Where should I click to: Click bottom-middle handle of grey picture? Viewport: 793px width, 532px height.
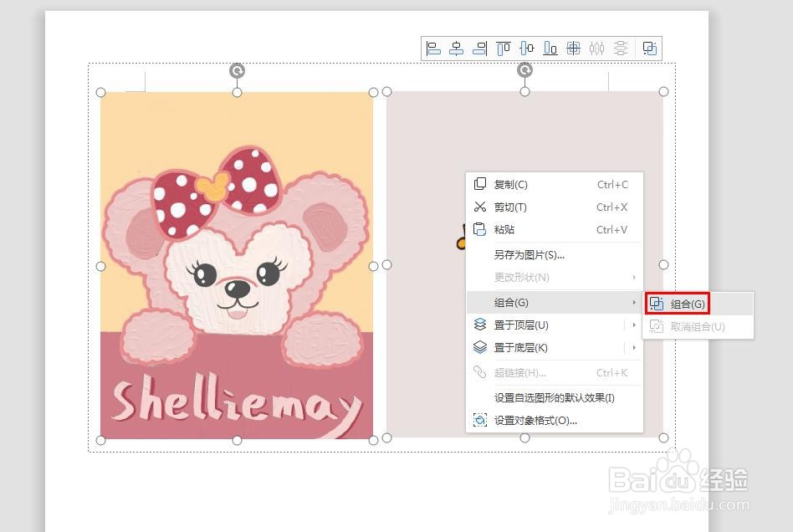[525, 438]
